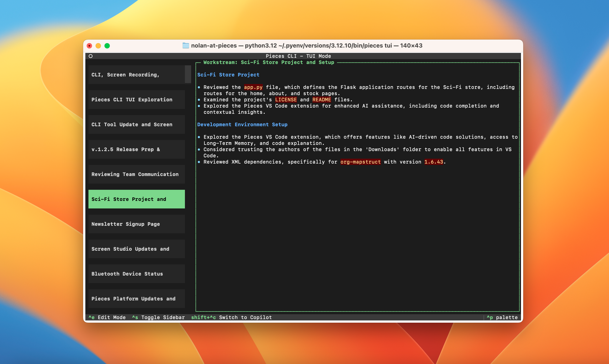This screenshot has width=609, height=364.
Task: Click the 'Pieces CLI – TUI Mode' header
Action: coord(298,56)
